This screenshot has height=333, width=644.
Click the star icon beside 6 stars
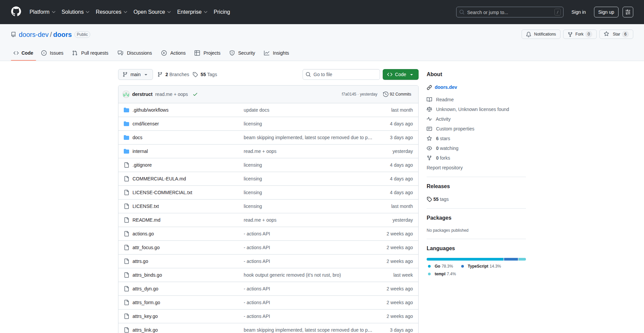(x=429, y=138)
